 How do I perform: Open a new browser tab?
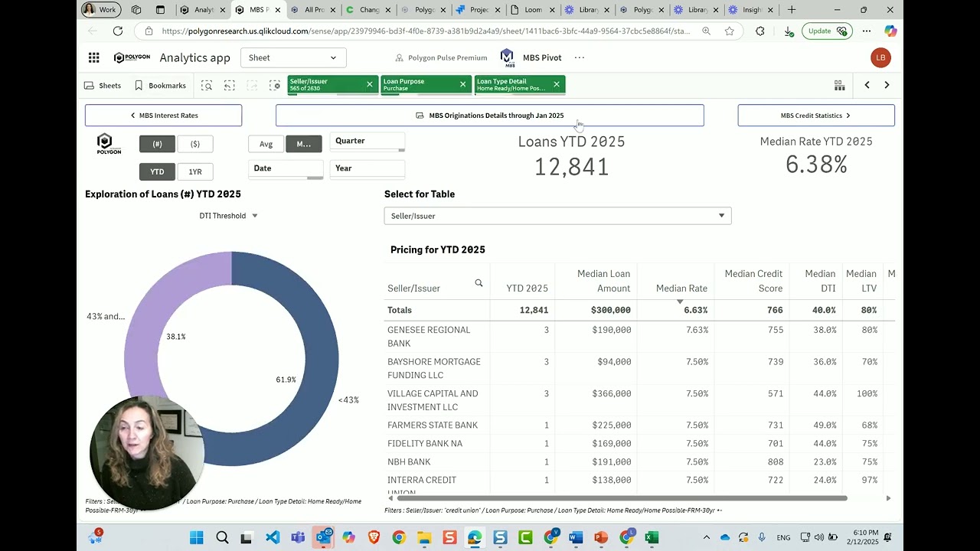pyautogui.click(x=792, y=10)
